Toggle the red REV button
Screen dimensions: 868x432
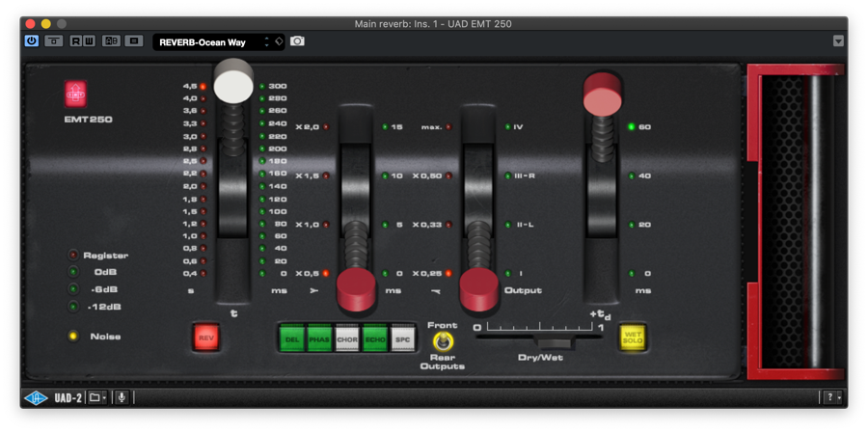206,337
